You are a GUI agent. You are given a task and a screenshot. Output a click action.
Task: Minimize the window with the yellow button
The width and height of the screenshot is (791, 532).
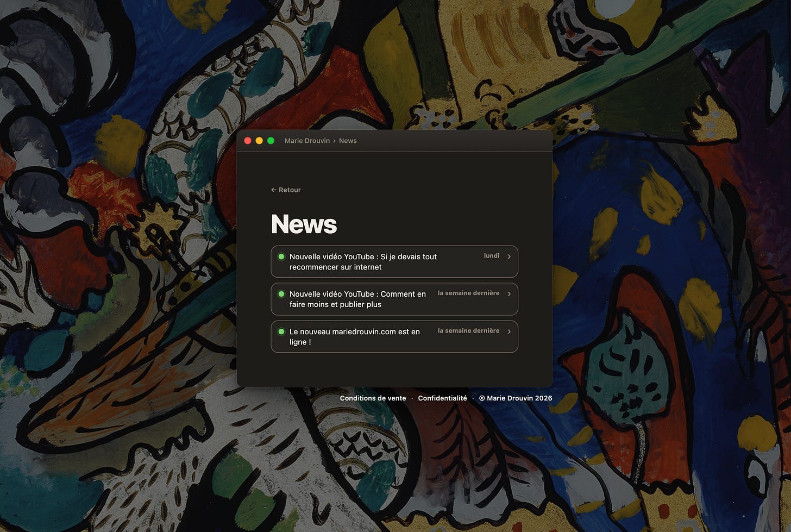coord(259,141)
